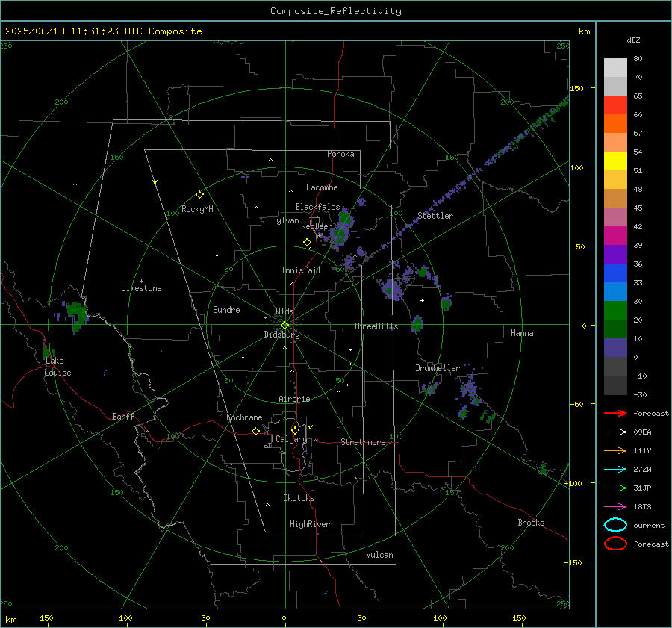Pick the bright green 20–30 dBZ swatch
This screenshot has width=672, height=628.
615,311
